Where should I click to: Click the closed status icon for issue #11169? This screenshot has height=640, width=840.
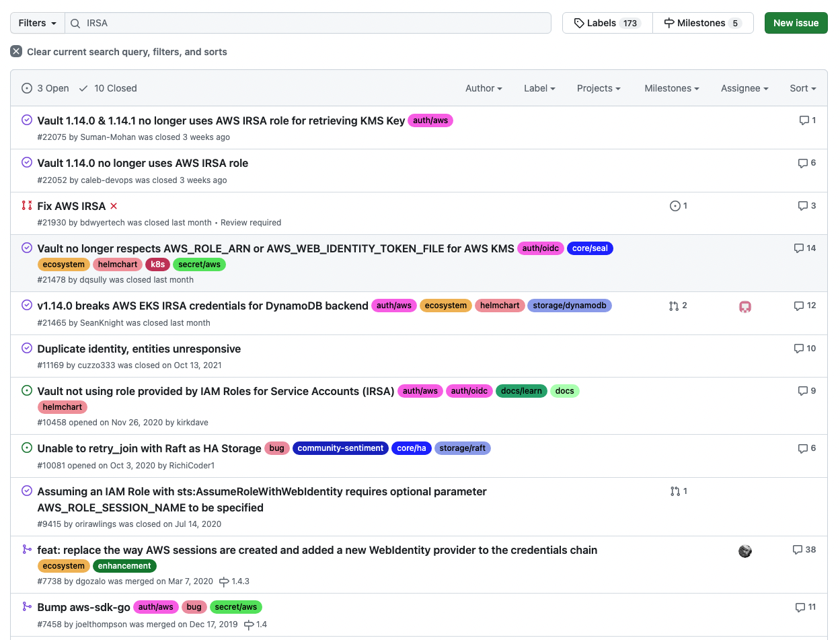click(27, 348)
